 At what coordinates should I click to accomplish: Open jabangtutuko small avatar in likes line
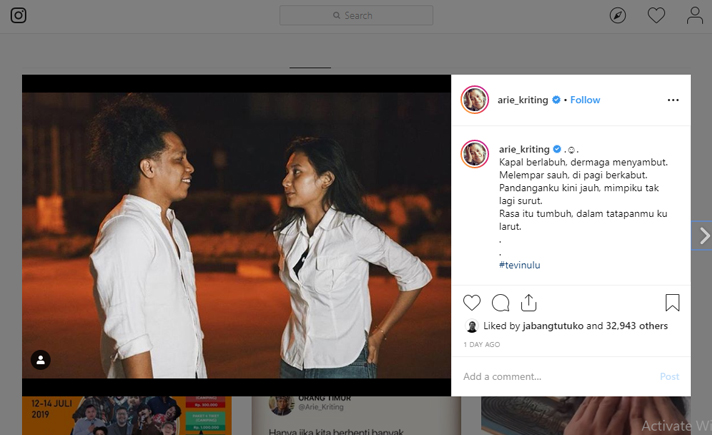coord(472,326)
